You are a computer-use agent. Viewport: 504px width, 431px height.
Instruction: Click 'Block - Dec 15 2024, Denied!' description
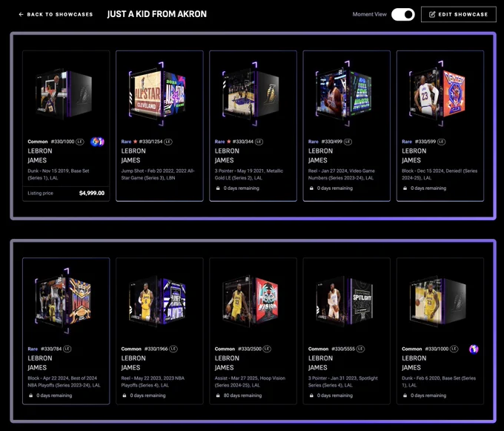(440, 174)
